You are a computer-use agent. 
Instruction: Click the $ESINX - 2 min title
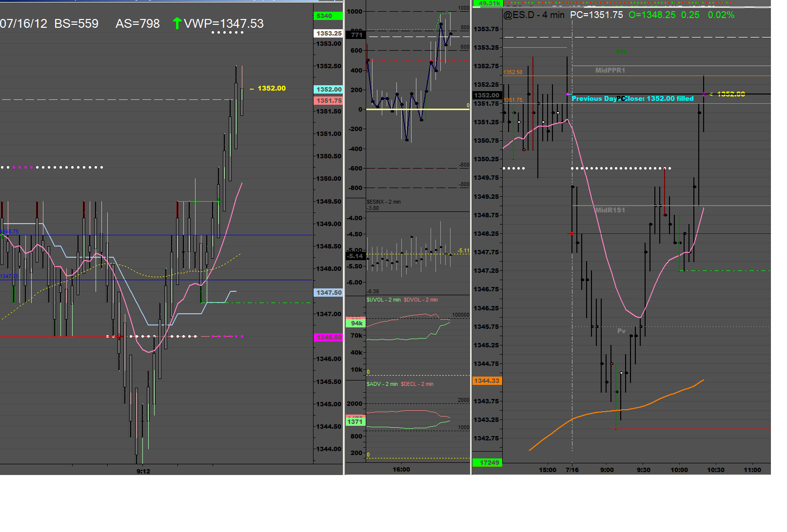384,202
